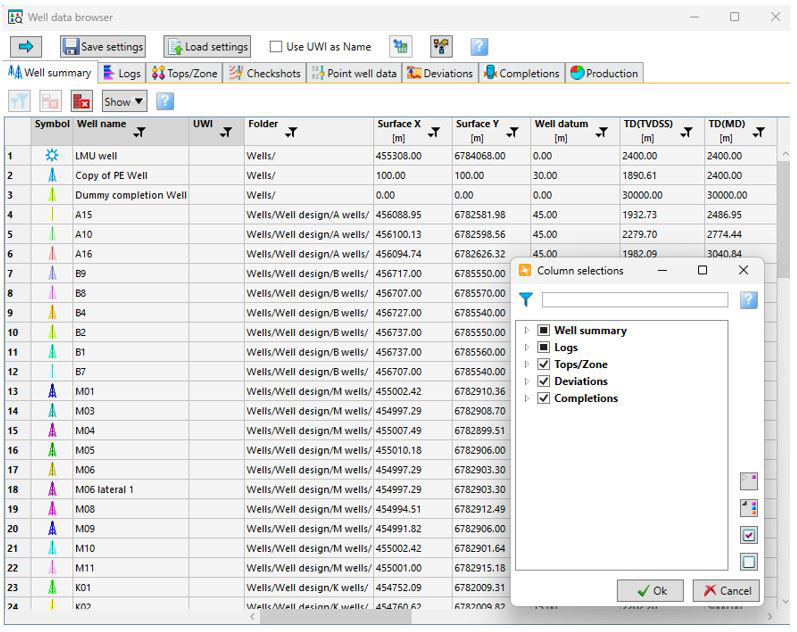Maximize the Column selections dialog
Image resolution: width=797 pixels, height=632 pixels.
pyautogui.click(x=702, y=270)
